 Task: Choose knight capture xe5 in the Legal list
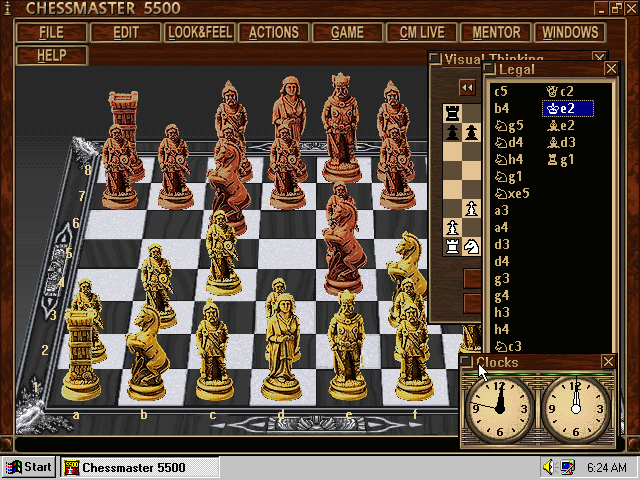point(512,193)
